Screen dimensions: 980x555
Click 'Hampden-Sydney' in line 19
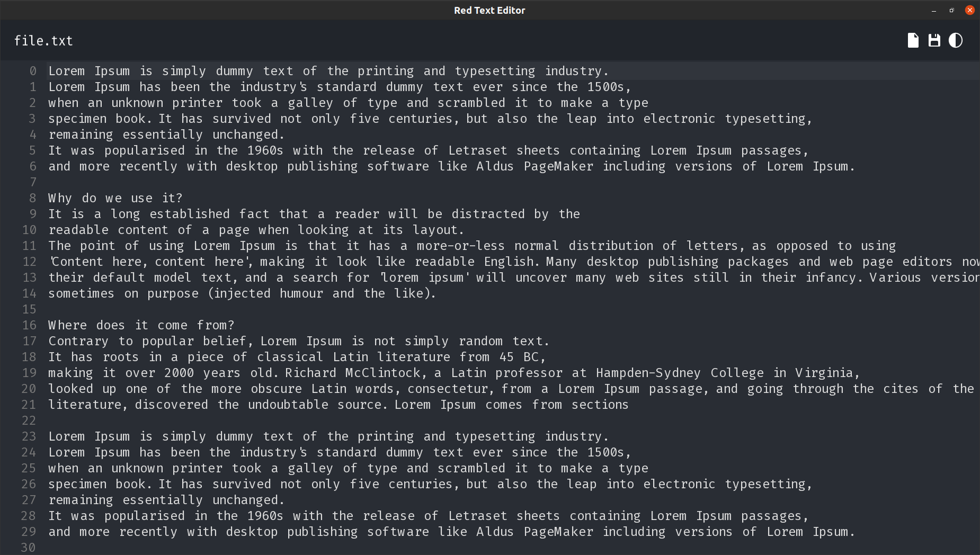(x=648, y=373)
